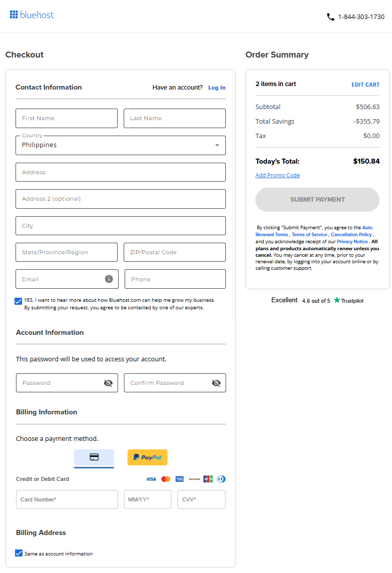
Task: Click the Visa card icon
Action: pos(151,479)
